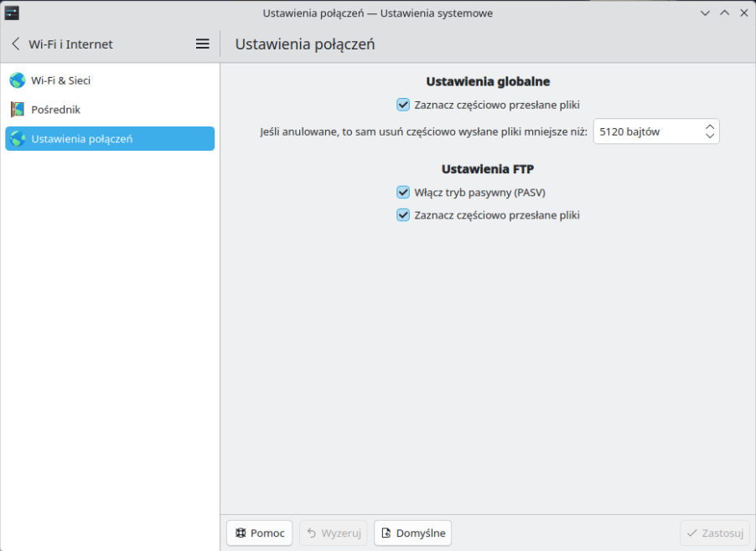This screenshot has width=756, height=551.
Task: Click the Ustawienia połączeń sidebar icon
Action: (18, 139)
